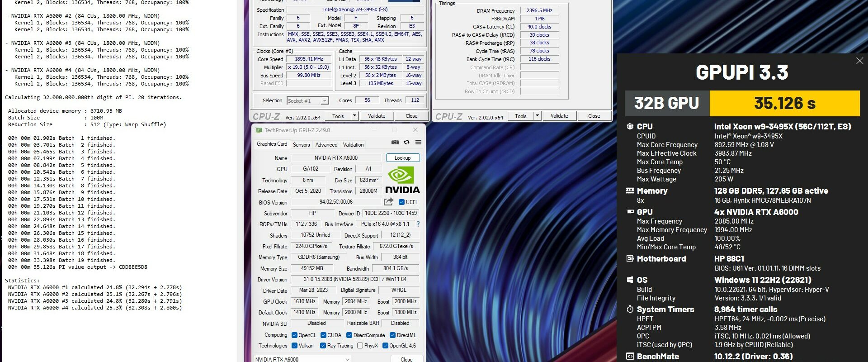Click the GPU-Z refresh icon

pyautogui.click(x=406, y=142)
